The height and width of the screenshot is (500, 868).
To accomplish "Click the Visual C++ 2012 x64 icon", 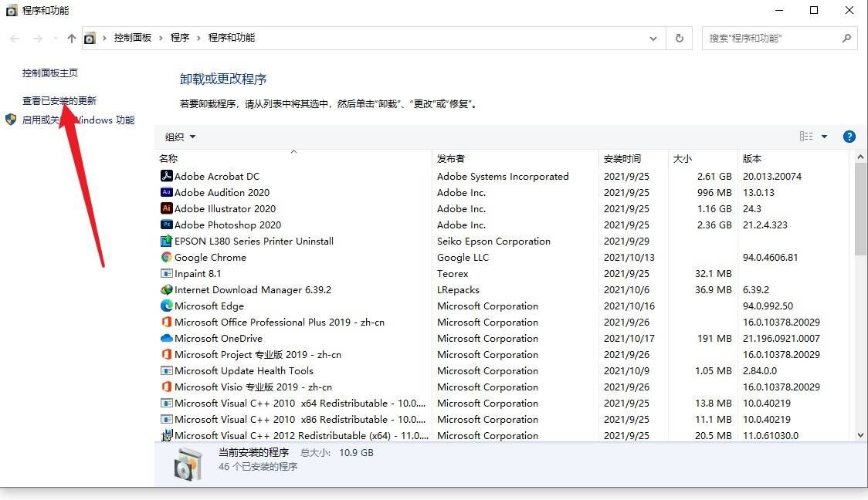I will (166, 435).
